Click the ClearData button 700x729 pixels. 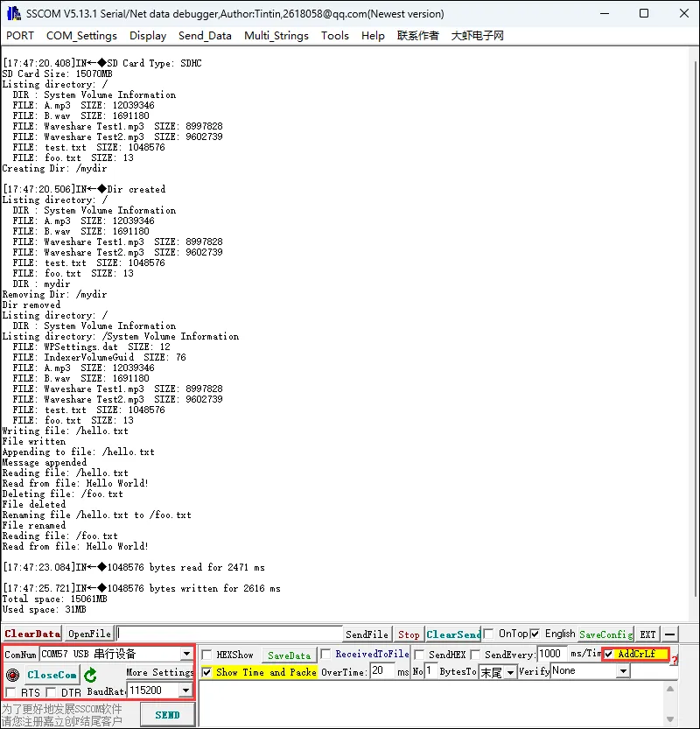pyautogui.click(x=32, y=634)
